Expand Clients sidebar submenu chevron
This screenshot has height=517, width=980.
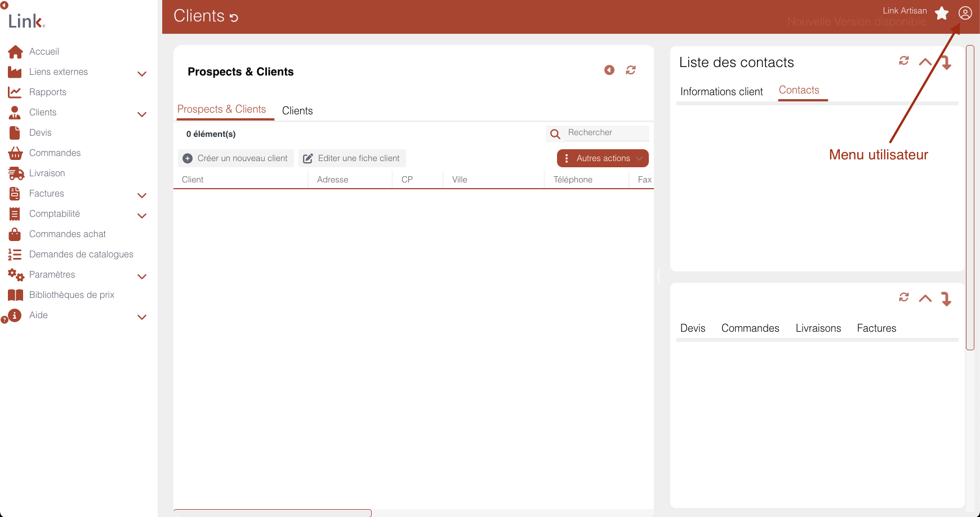click(x=142, y=114)
